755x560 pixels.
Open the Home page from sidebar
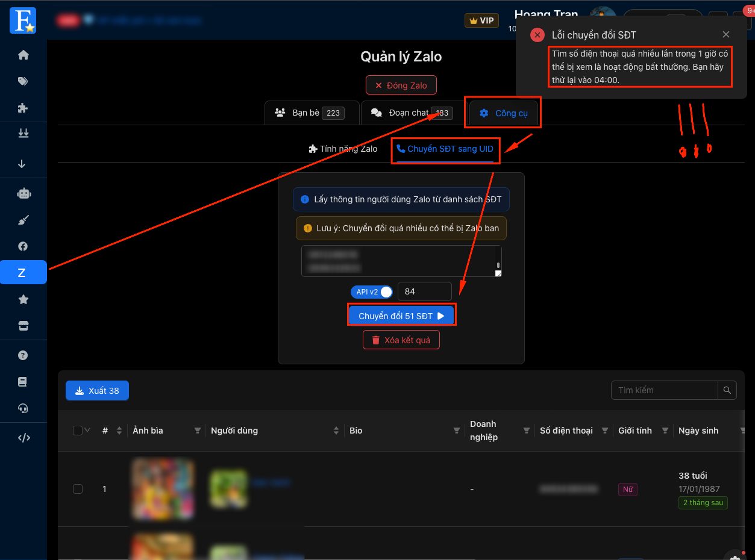(23, 55)
